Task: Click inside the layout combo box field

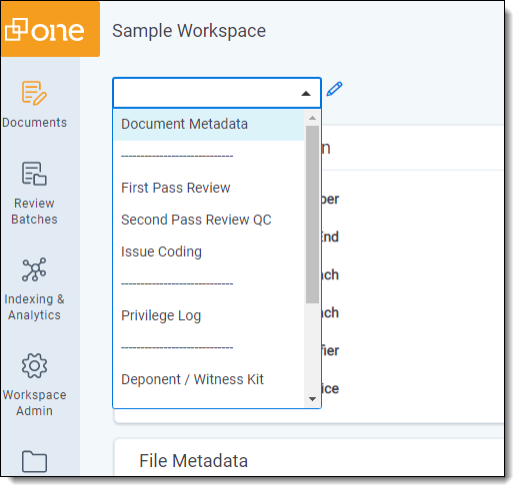Action: click(x=217, y=93)
